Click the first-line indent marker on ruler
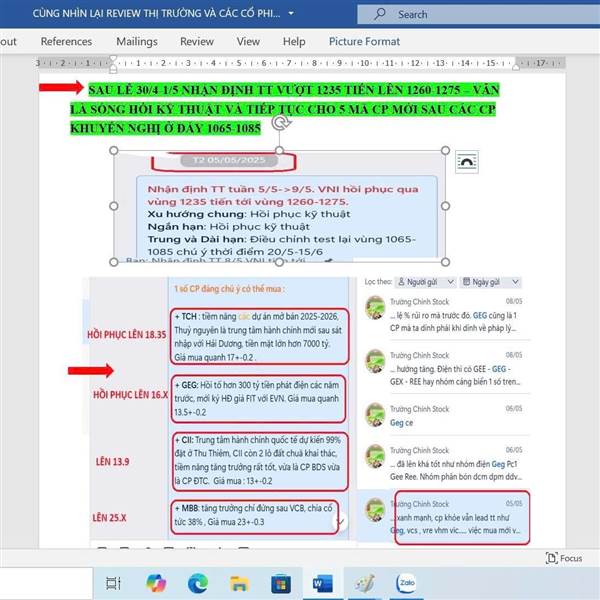This screenshot has width=600, height=600. click(113, 59)
